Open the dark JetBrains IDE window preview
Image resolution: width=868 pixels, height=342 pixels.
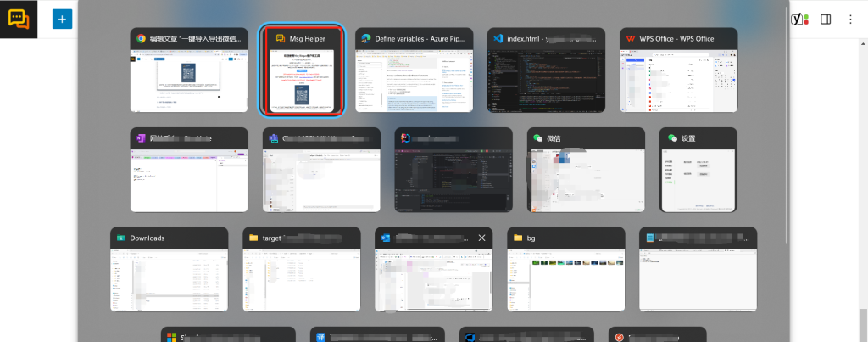pos(454,181)
